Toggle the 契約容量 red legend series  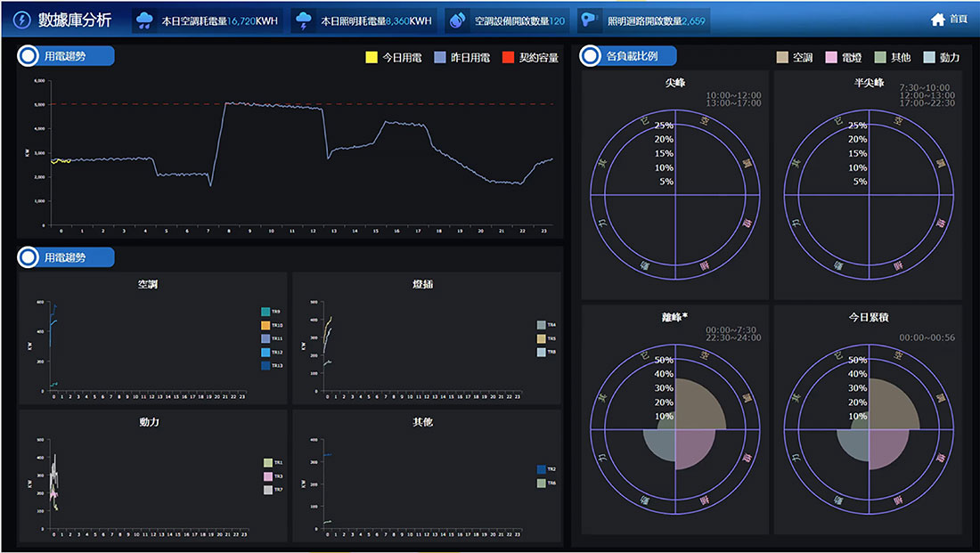point(509,58)
